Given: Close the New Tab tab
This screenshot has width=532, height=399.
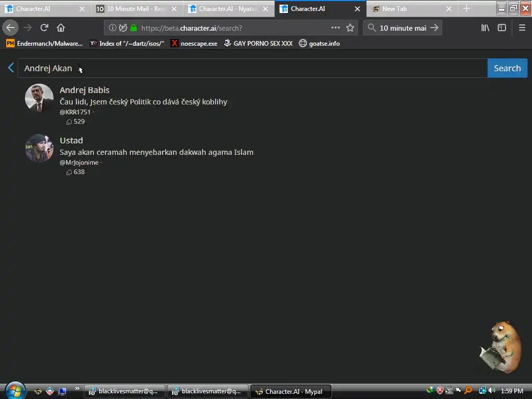Looking at the screenshot, I should [x=448, y=9].
